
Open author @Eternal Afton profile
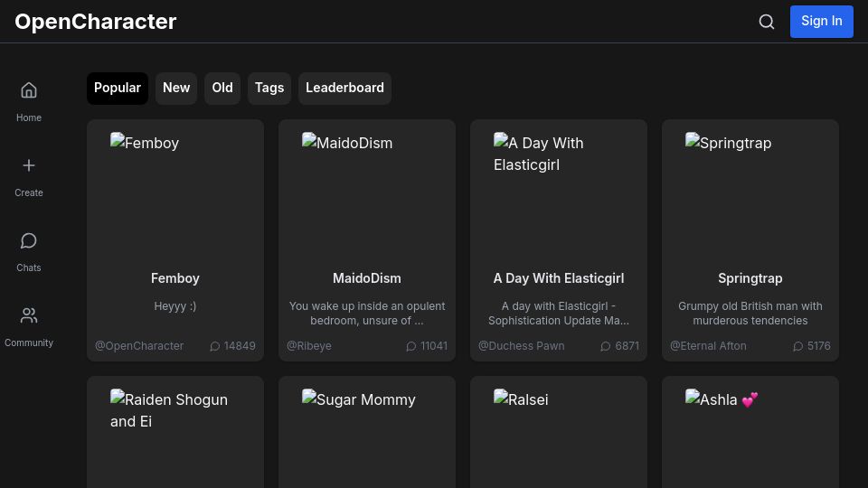tap(708, 346)
